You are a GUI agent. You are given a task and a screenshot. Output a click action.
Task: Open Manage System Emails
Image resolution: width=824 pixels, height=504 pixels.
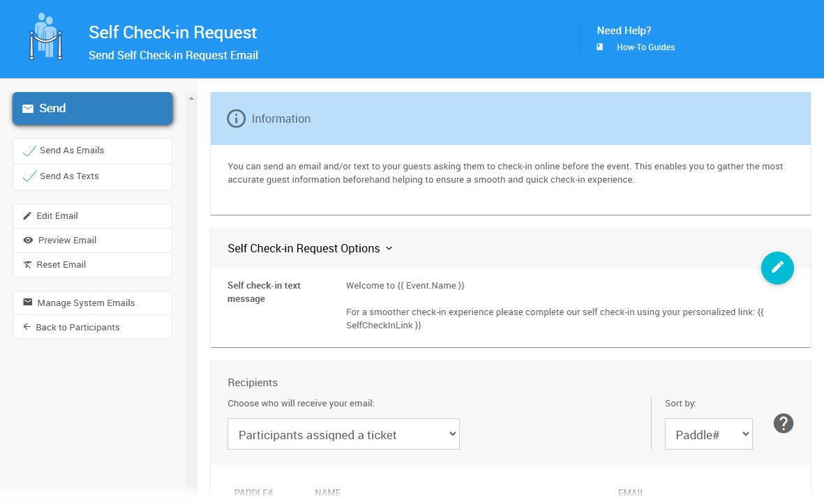coord(86,303)
